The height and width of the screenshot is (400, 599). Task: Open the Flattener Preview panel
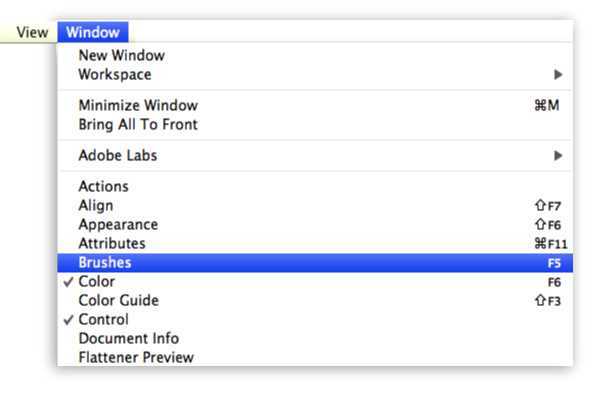pos(315,358)
